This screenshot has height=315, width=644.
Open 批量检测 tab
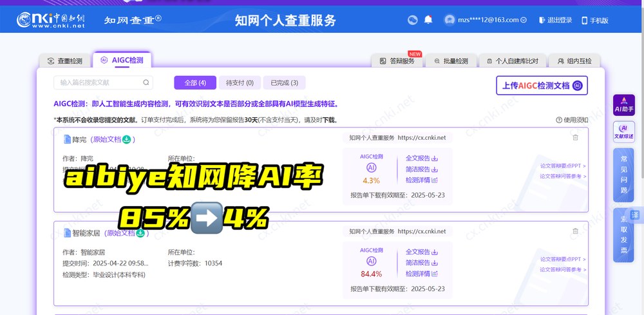tap(451, 61)
